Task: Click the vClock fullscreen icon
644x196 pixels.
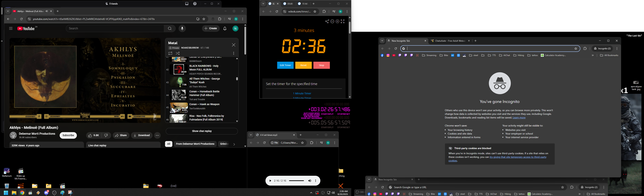Action: pyautogui.click(x=343, y=22)
